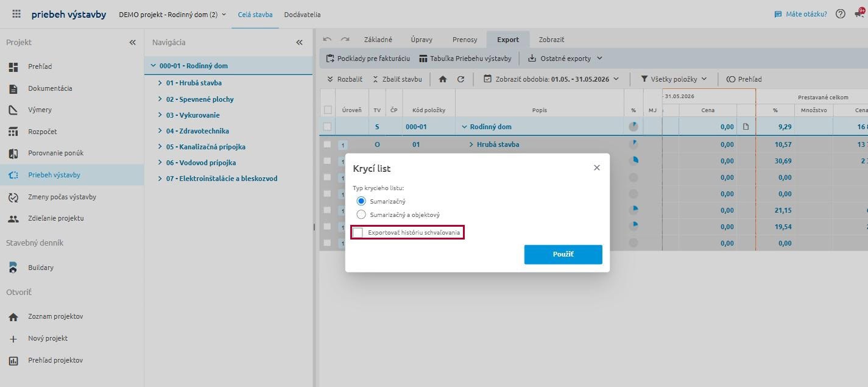Switch to the Úpravy tab

point(422,40)
